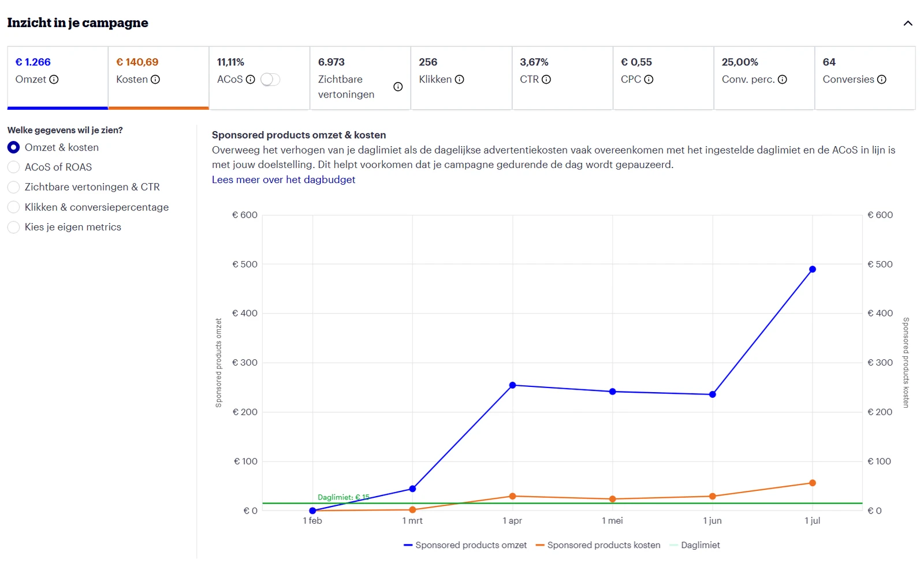The image size is (924, 570).
Task: Select the € 1.266 Omzet metric tab
Action: click(58, 78)
